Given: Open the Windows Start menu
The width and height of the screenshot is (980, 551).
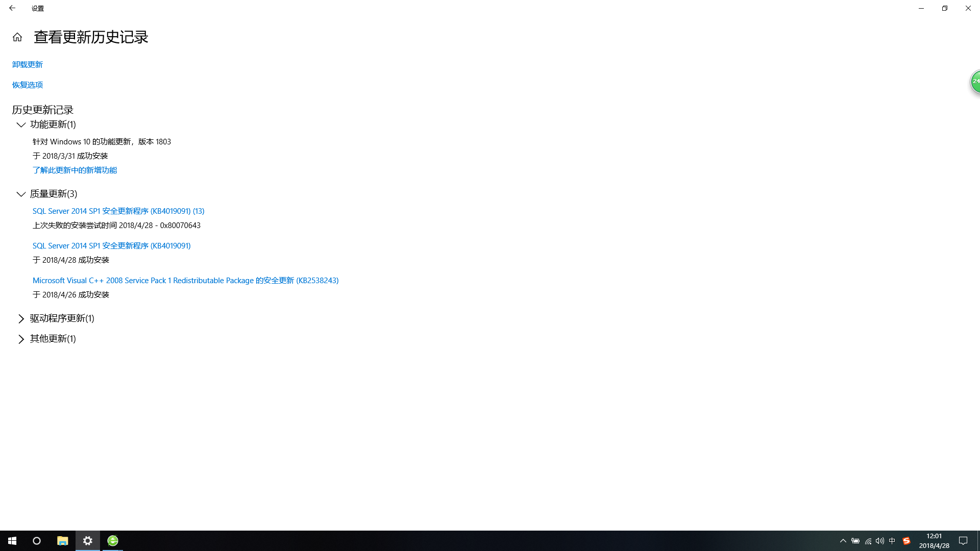Looking at the screenshot, I should (12, 541).
